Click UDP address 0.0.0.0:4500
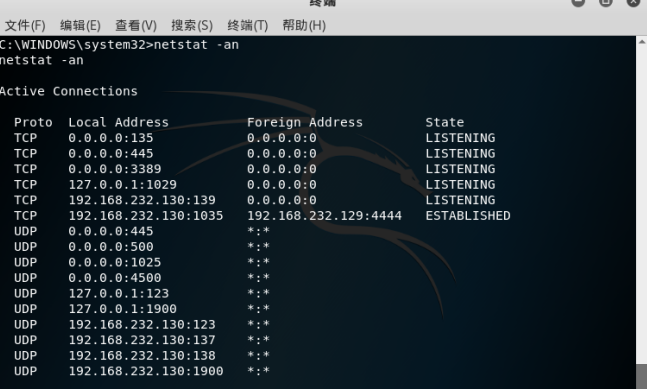This screenshot has height=389, width=647. click(x=115, y=278)
